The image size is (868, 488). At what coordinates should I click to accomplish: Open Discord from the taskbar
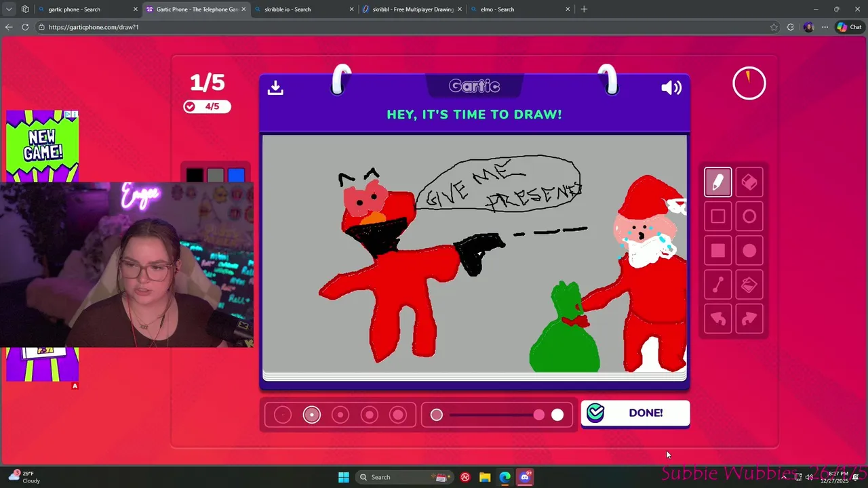[x=524, y=477]
